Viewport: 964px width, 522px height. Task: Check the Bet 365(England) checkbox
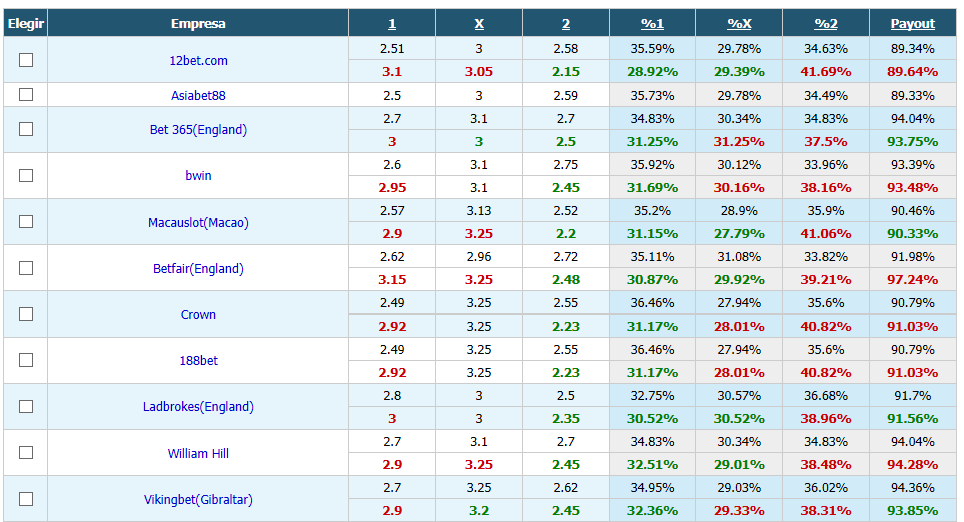(x=26, y=129)
